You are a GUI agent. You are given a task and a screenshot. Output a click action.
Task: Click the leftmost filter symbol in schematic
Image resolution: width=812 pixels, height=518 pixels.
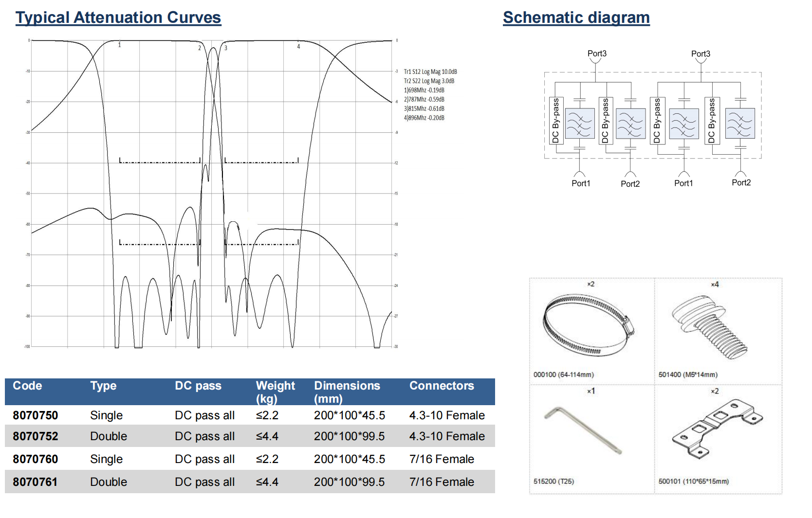(579, 123)
